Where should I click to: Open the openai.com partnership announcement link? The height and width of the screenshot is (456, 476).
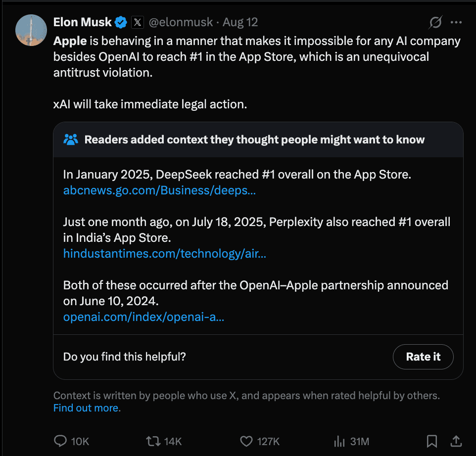pyautogui.click(x=143, y=317)
